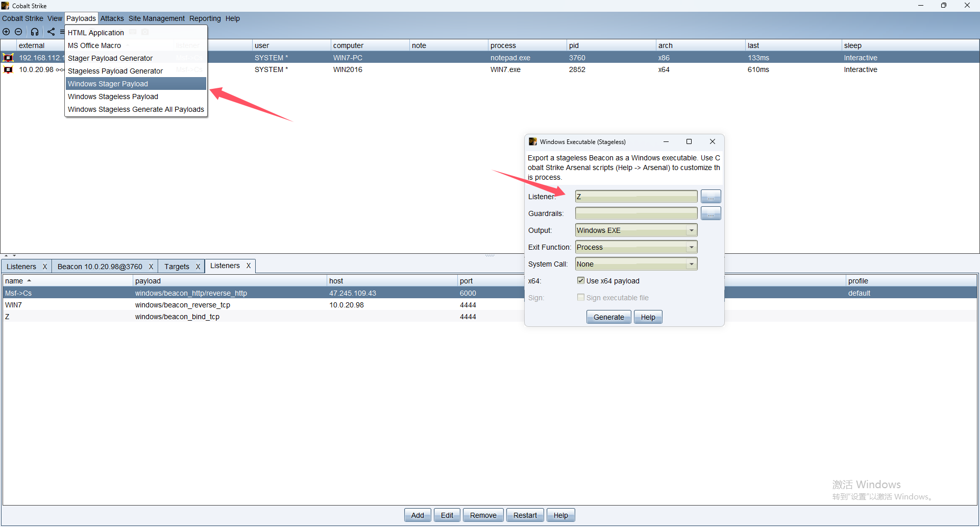Screen dimensions: 980x527
Task: Click the Help button in the dialog
Action: (648, 317)
